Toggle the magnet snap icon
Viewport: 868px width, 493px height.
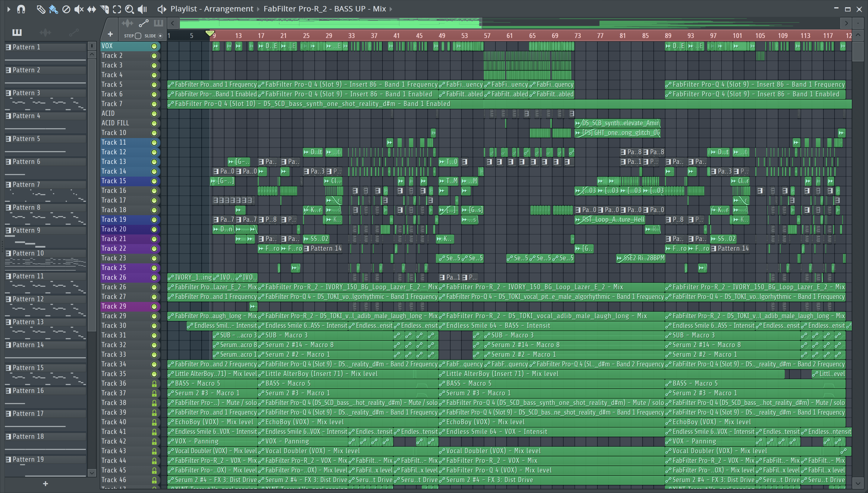(x=21, y=9)
